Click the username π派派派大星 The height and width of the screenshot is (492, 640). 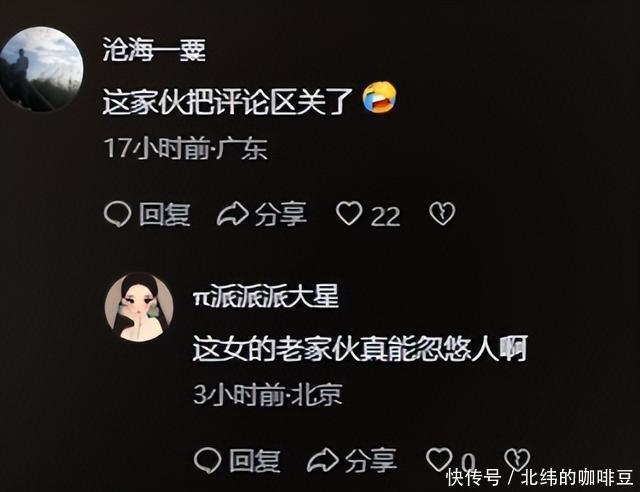(x=266, y=296)
